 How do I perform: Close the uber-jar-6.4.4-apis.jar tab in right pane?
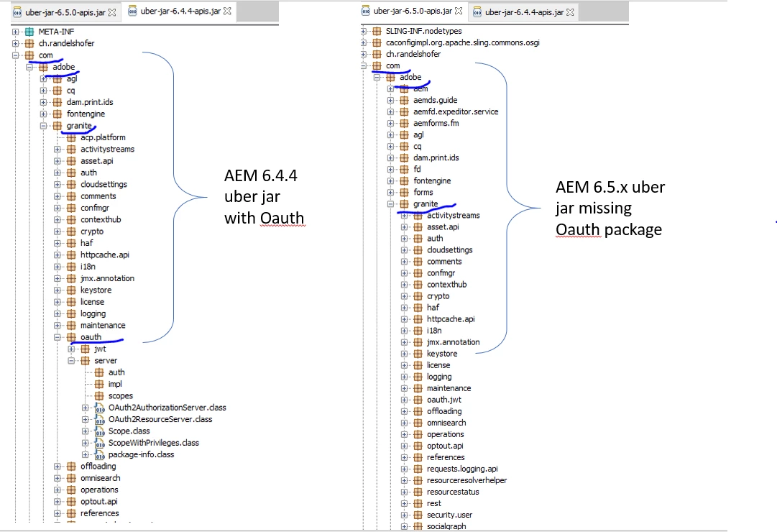pyautogui.click(x=571, y=12)
